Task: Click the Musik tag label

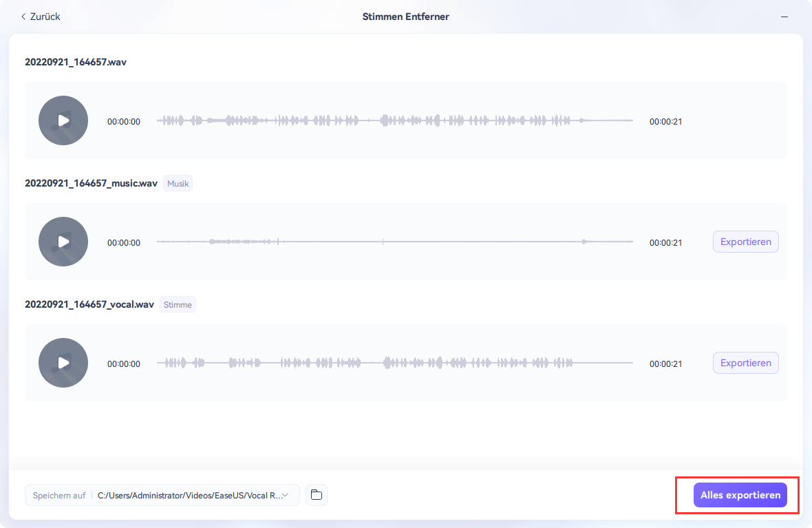Action: coord(178,184)
